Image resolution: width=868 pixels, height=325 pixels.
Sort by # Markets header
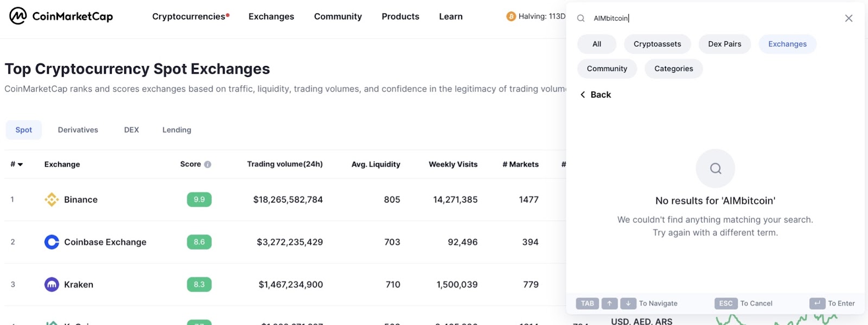521,164
